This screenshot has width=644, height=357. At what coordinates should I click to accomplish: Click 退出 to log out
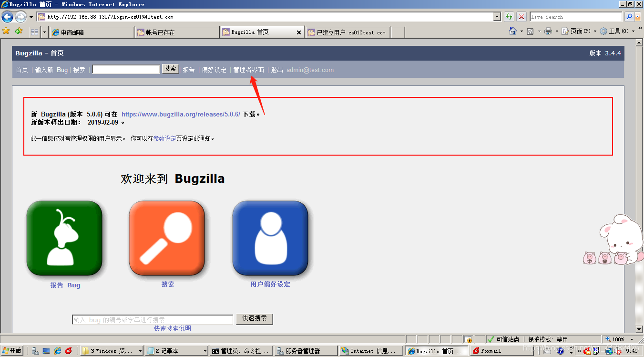pos(277,70)
